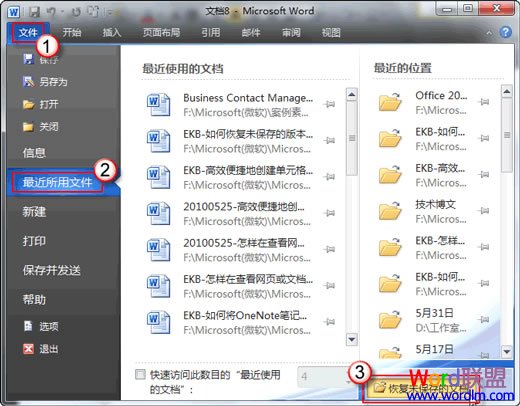
Task: Select 信息 in the backstage menu
Action: (x=34, y=153)
